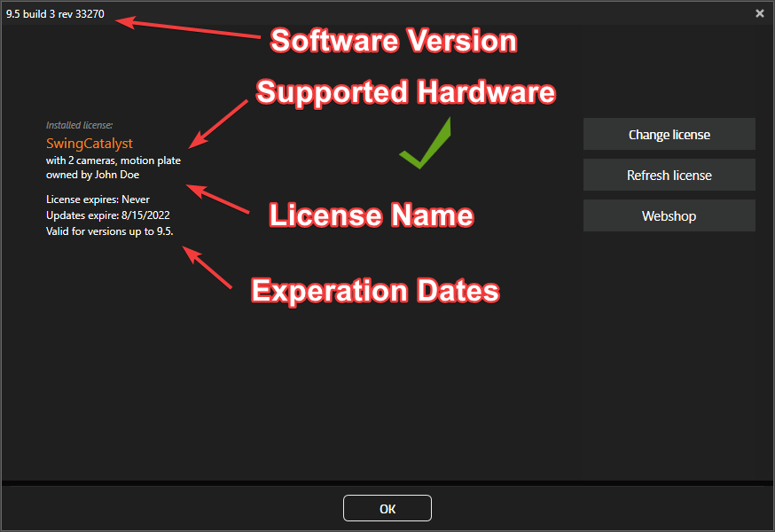Click the 'owned by John Doe' text

[x=92, y=175]
